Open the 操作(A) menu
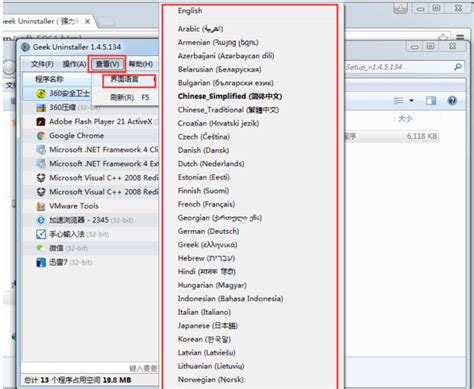Screen dimensions: 474x389 tap(74, 64)
